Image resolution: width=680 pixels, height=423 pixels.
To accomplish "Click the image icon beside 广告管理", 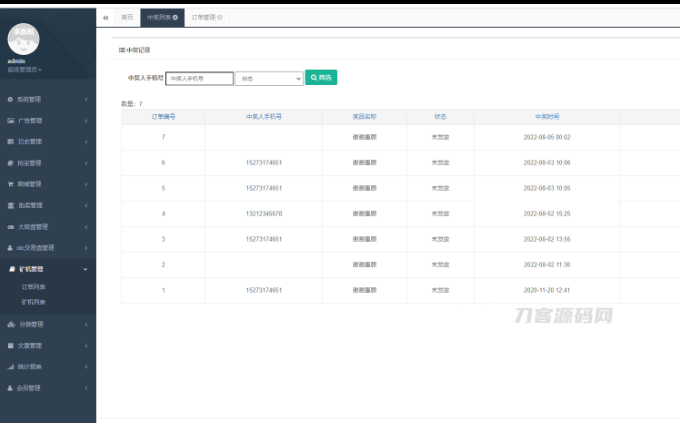I will pyautogui.click(x=10, y=121).
